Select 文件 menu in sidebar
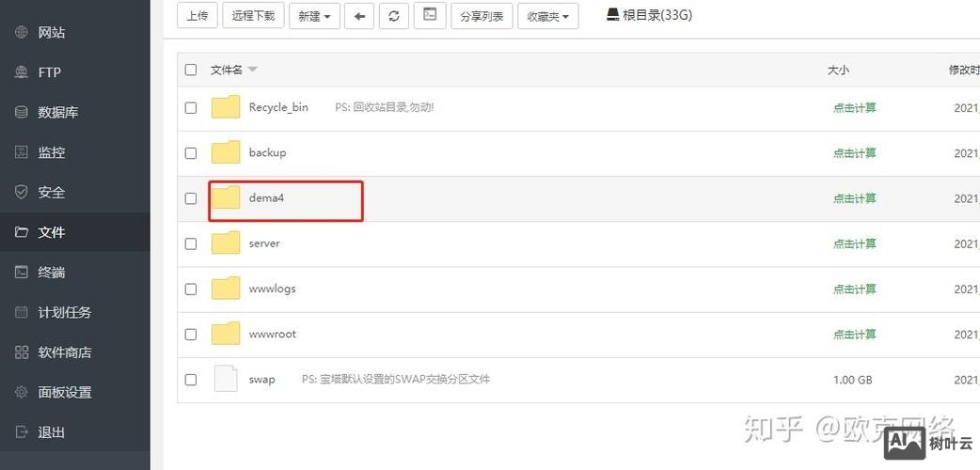Viewport: 980px width, 470px height. [75, 232]
